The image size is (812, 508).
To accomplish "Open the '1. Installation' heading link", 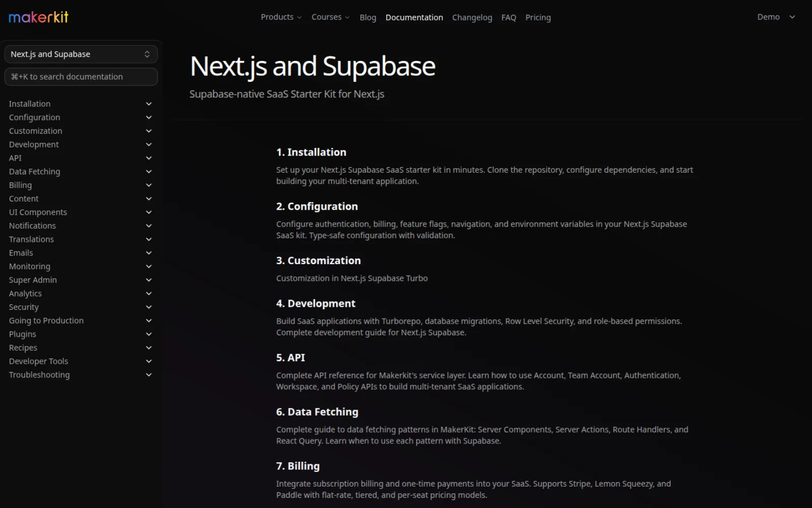I will click(311, 152).
